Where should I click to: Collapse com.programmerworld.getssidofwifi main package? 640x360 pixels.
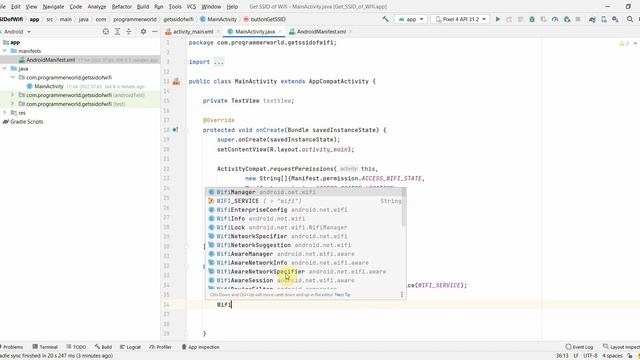tap(13, 77)
